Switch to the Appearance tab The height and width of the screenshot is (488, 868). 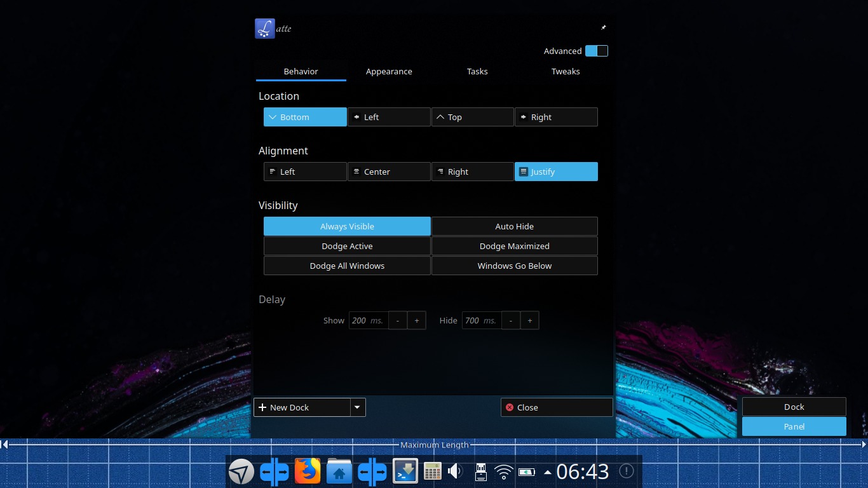[x=389, y=71]
